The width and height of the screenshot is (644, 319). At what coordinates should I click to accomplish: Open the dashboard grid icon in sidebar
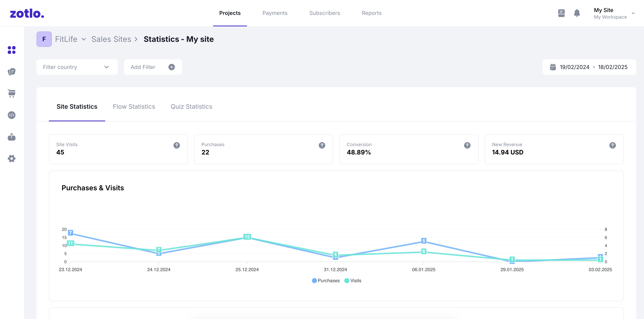pos(11,50)
